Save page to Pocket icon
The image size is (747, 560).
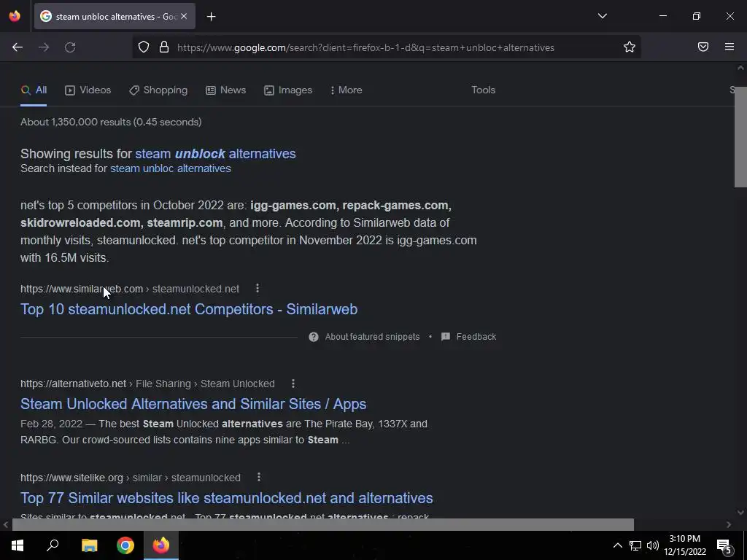[x=703, y=47]
